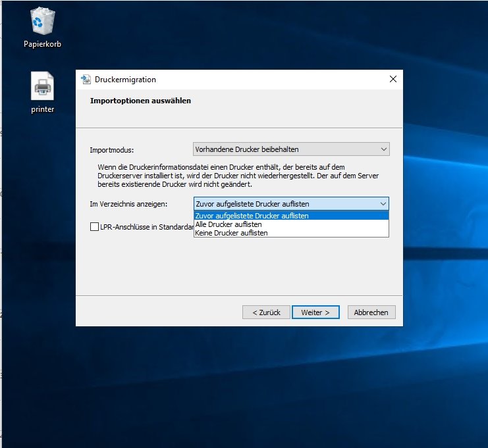This screenshot has height=448, width=488.
Task: Click the arrow of 'Vorhandene Drucker beibehalten' field
Action: point(384,149)
